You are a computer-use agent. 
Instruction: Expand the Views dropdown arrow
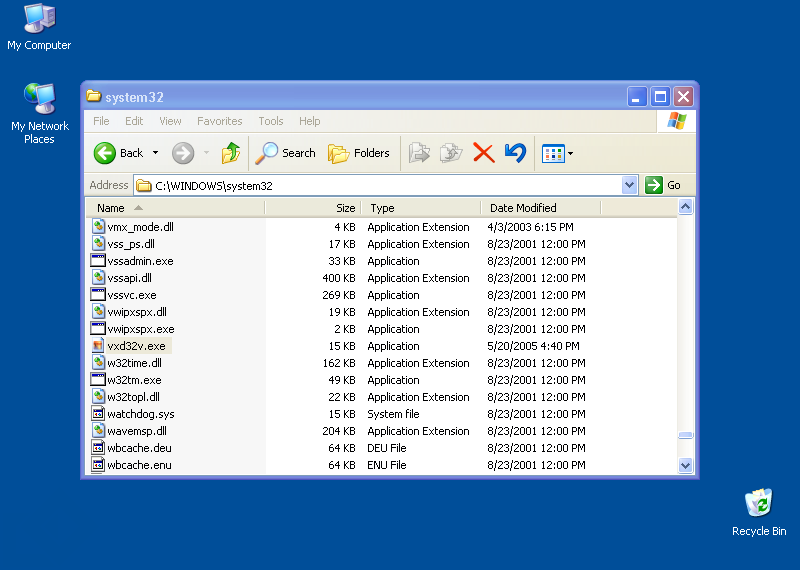(570, 153)
